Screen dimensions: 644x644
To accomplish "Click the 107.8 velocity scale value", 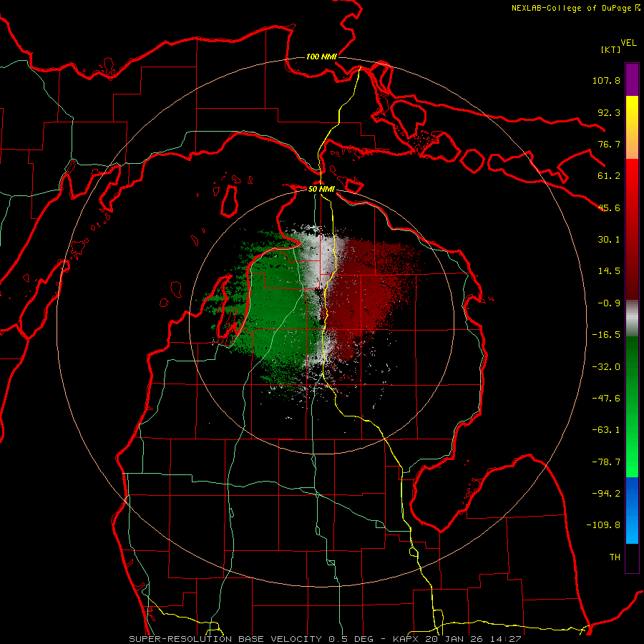I will (606, 80).
